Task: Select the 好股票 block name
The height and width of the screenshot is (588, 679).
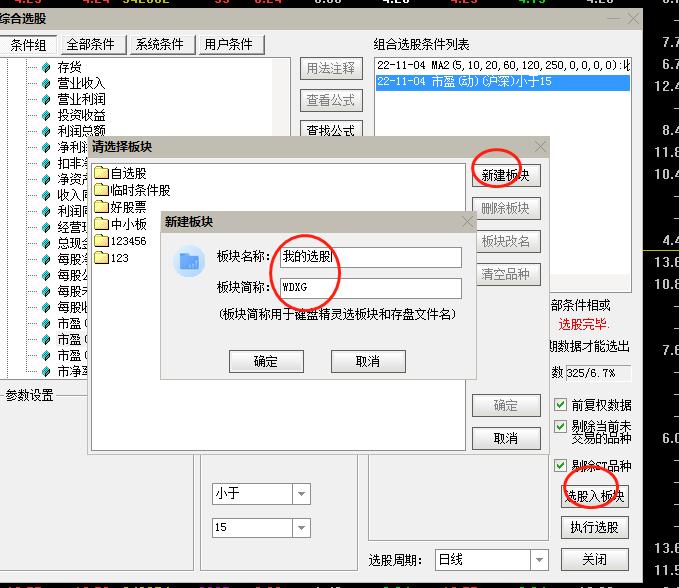Action: [x=128, y=207]
